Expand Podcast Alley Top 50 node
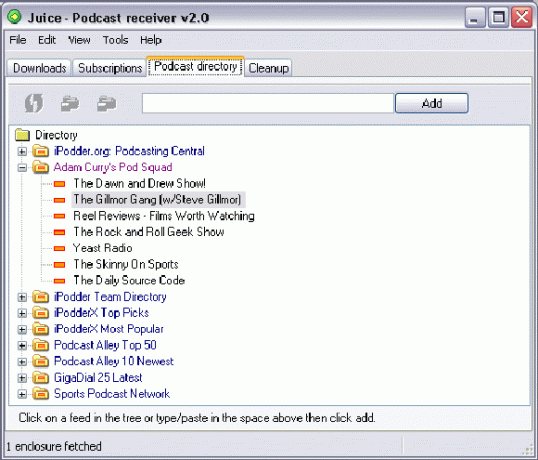 point(22,345)
